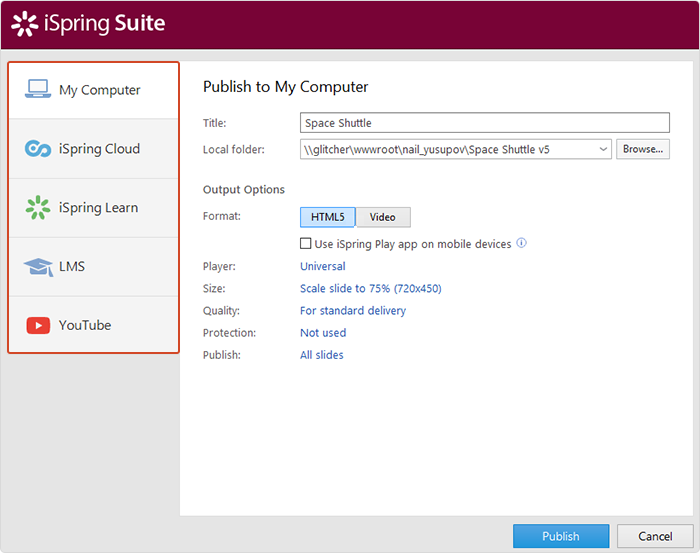Viewport: 700px width, 553px height.
Task: Click the Browse... button
Action: (x=643, y=149)
